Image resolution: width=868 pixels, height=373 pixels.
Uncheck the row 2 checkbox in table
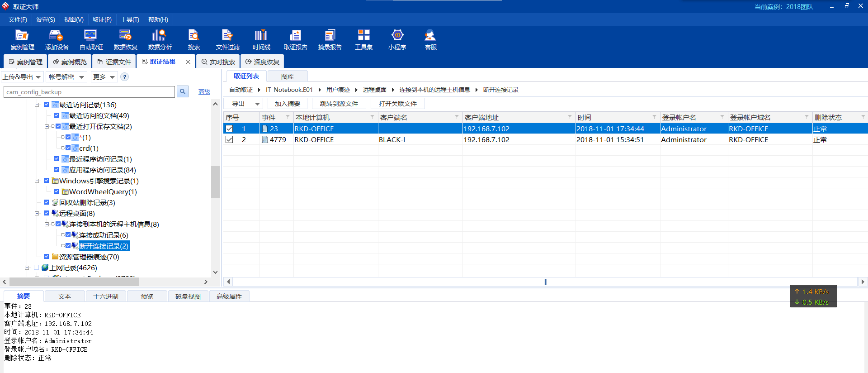(229, 139)
